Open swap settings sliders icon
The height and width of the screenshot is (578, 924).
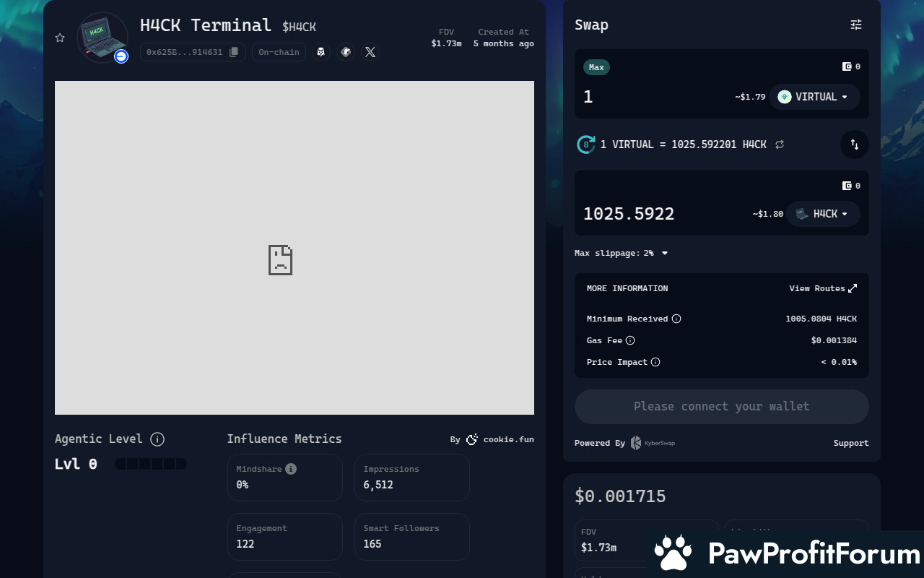[x=856, y=25]
